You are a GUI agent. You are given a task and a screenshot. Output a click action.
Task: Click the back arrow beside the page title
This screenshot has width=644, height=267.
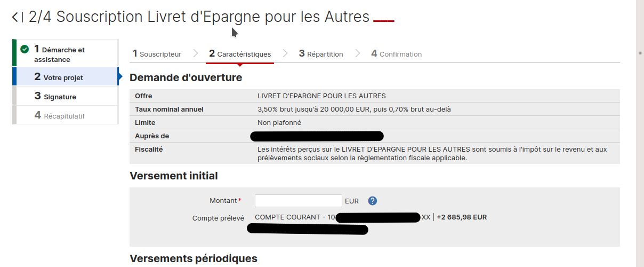15,17
